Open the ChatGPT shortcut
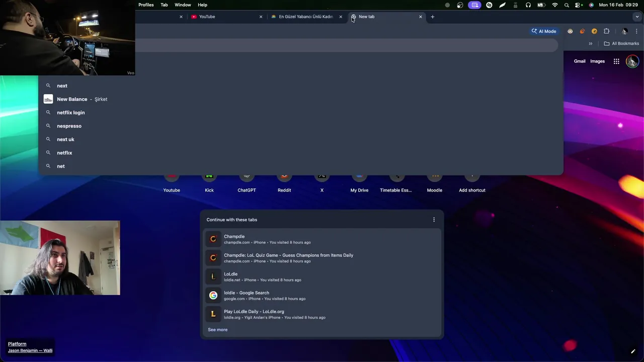 [247, 184]
